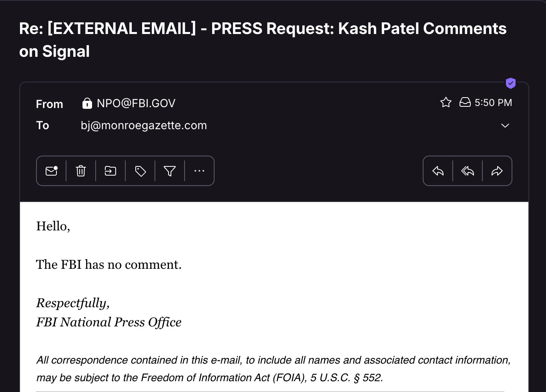Open the filter funnel icon
This screenshot has width=546, height=392.
(x=170, y=171)
